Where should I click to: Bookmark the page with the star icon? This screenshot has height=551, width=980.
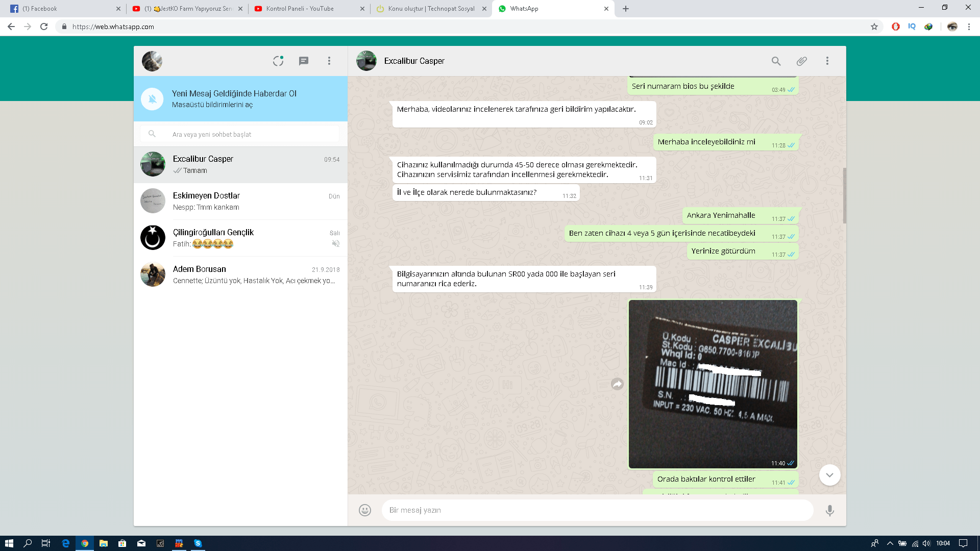click(874, 27)
